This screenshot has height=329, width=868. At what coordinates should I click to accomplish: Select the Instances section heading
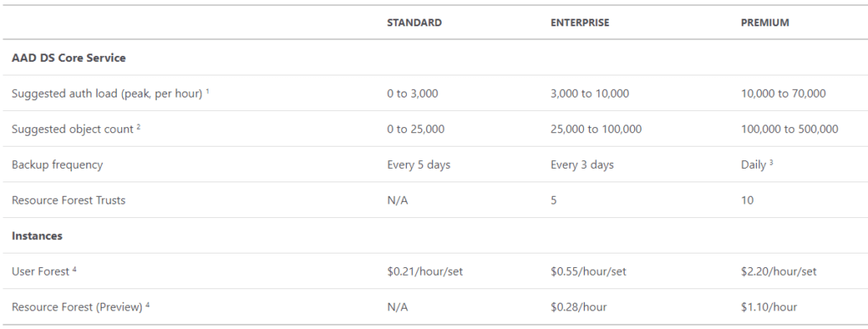(37, 236)
